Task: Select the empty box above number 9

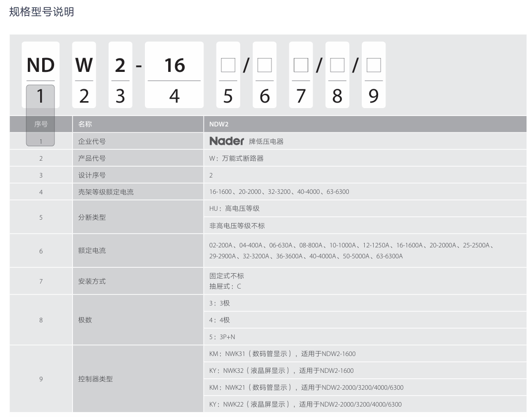Action: (x=374, y=65)
